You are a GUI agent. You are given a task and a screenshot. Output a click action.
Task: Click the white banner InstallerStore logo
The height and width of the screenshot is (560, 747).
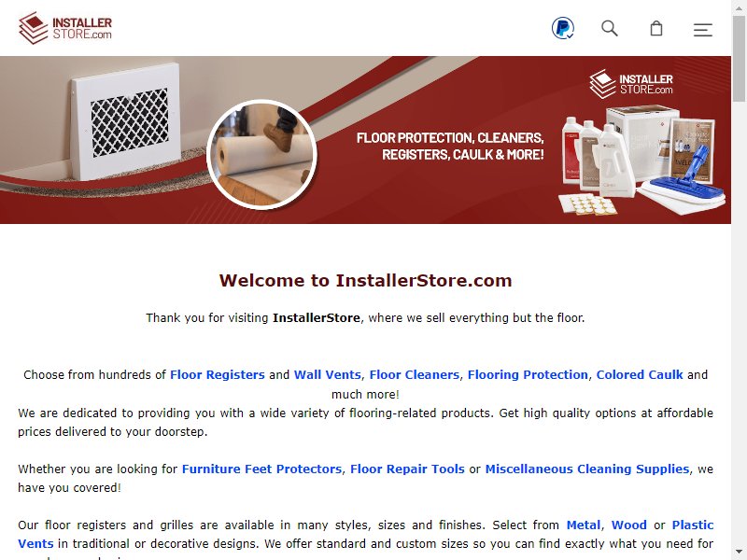coord(631,84)
